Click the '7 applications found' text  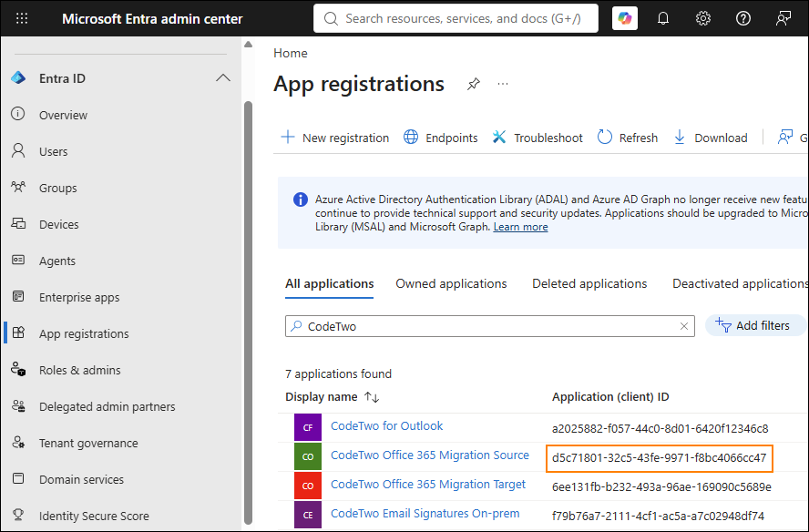tap(339, 373)
